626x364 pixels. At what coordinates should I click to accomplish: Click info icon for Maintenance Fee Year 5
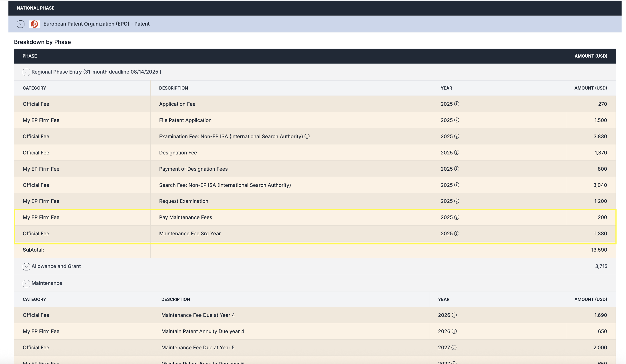pyautogui.click(x=454, y=347)
